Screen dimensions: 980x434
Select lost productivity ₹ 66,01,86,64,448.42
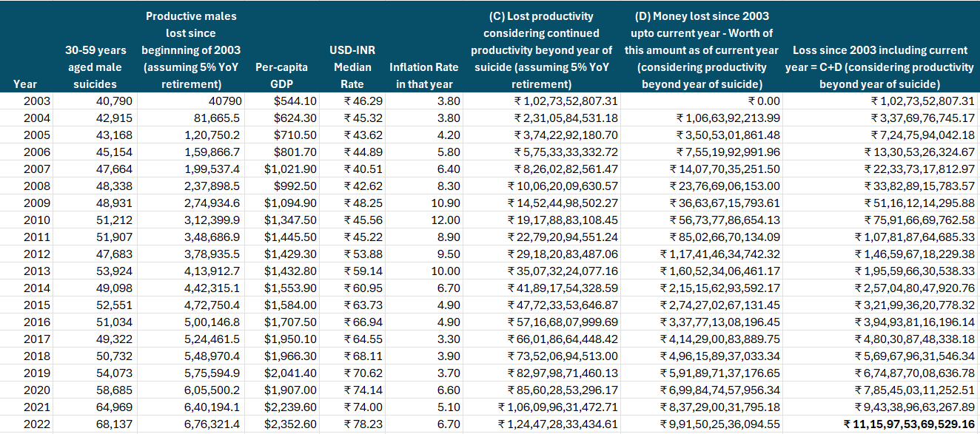click(563, 339)
